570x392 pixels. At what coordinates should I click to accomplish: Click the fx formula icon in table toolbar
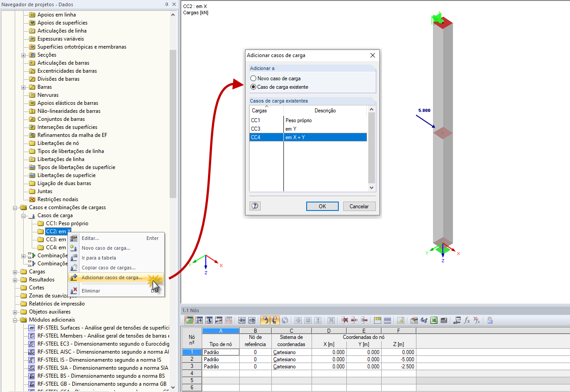(467, 320)
